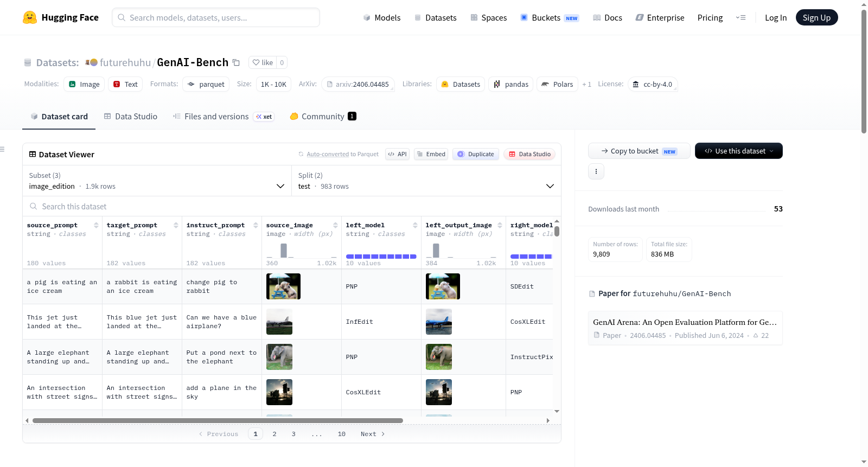Screen dimensions: 868x467
Task: Click the table vertical scrollbar thumb
Action: tap(557, 231)
